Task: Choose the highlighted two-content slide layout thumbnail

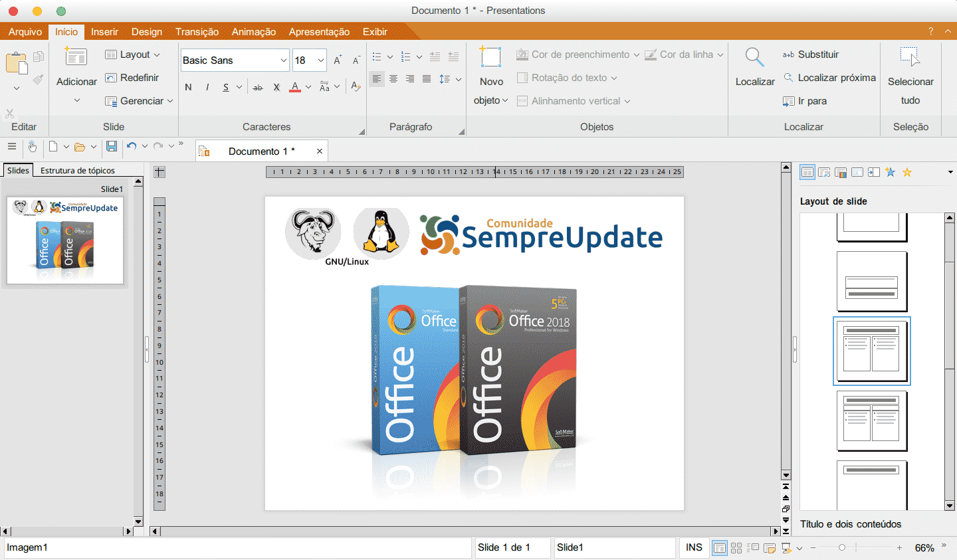Action: click(x=871, y=351)
